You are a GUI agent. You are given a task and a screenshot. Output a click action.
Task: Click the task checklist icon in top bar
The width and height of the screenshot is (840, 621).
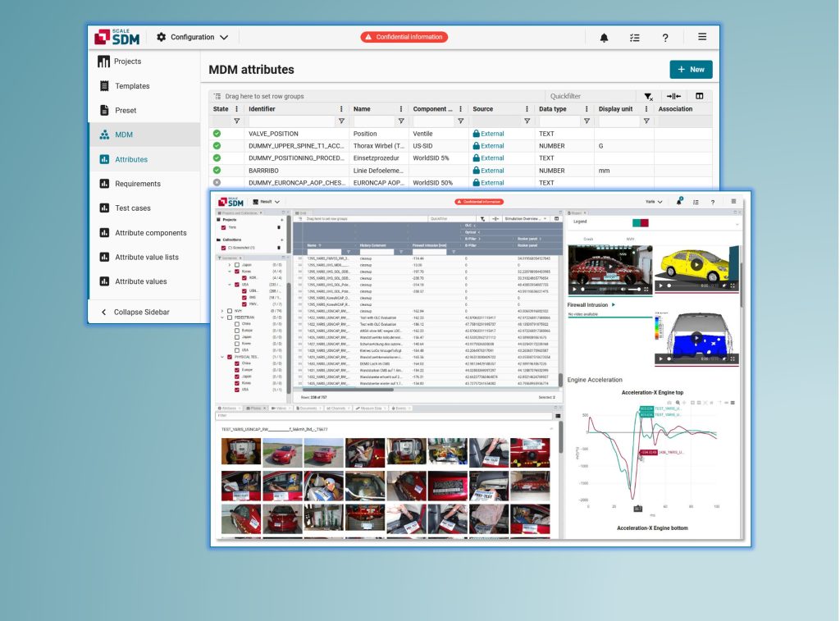(x=634, y=38)
